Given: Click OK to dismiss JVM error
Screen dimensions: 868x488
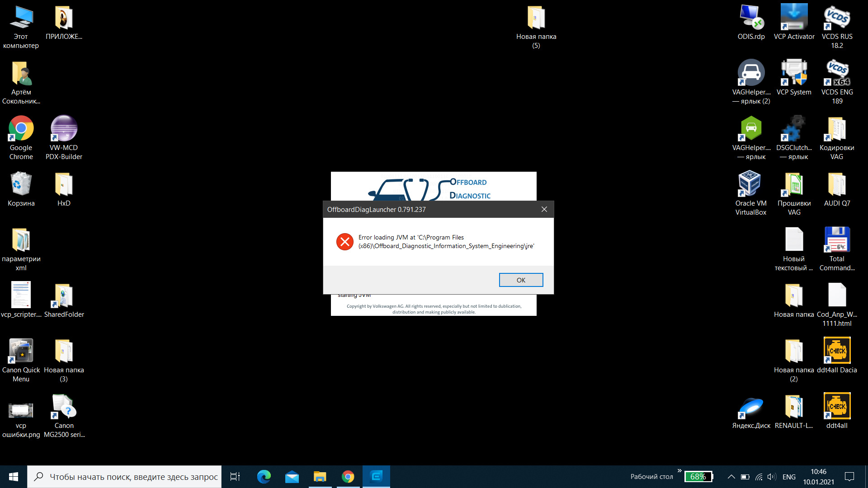Looking at the screenshot, I should [520, 279].
